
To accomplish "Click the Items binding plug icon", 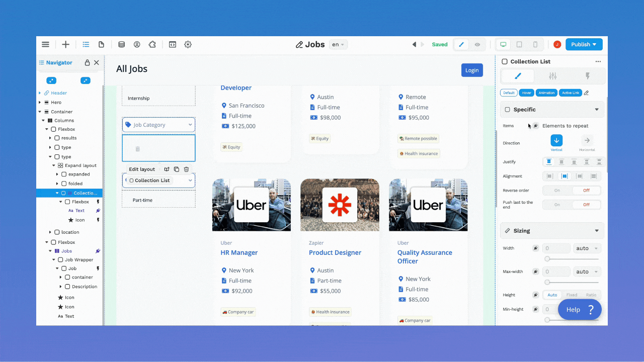I will click(536, 126).
